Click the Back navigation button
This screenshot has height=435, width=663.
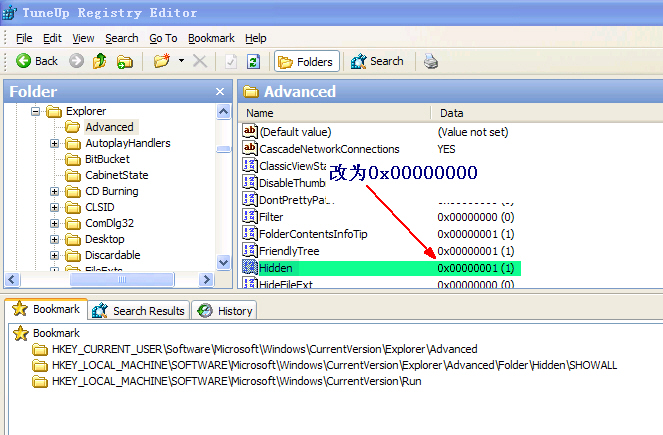pyautogui.click(x=37, y=61)
